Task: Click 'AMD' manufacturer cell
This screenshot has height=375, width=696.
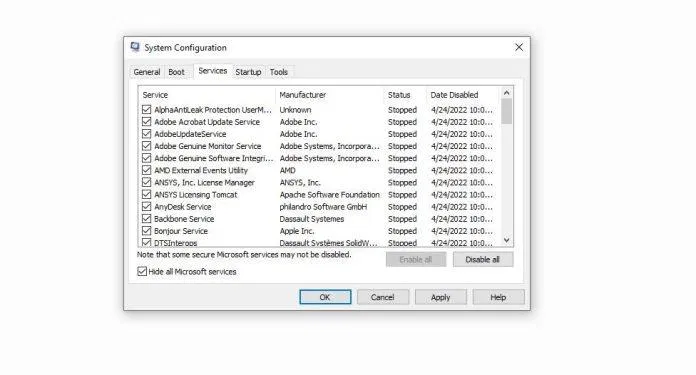Action: click(x=288, y=170)
